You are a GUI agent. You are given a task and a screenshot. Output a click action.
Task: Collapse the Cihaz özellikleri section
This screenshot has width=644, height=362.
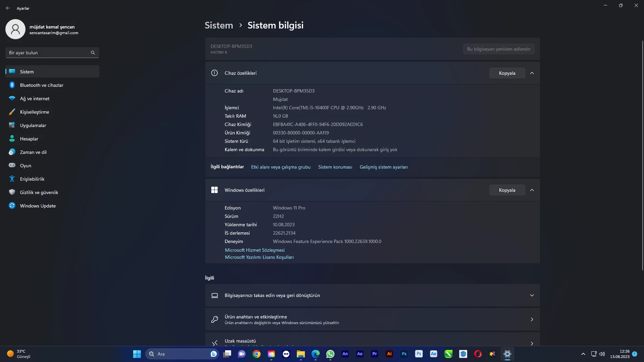(532, 73)
